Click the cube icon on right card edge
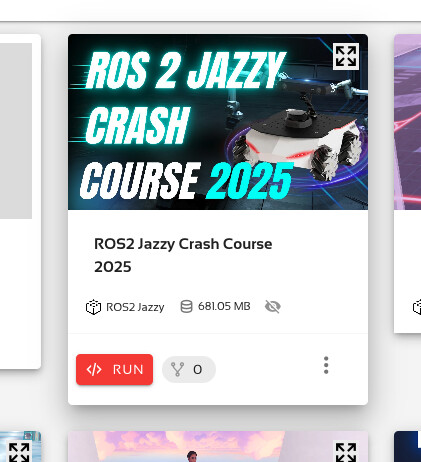Viewport: 421px width, 462px height. click(x=417, y=307)
